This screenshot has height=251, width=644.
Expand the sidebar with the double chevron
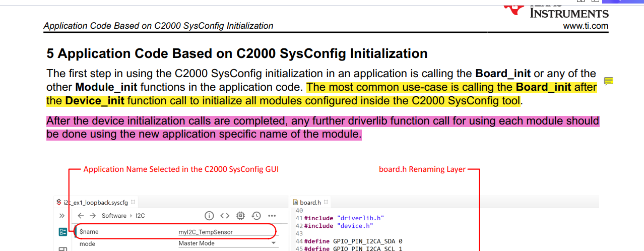click(62, 216)
